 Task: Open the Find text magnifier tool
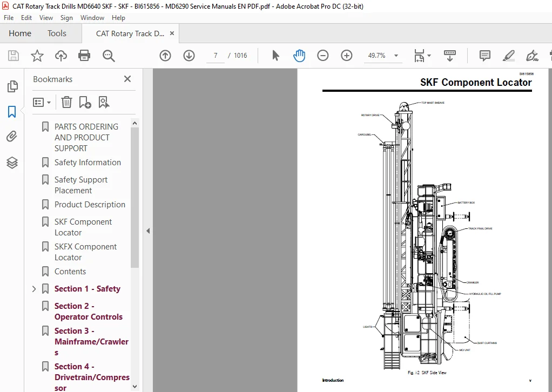(x=109, y=56)
